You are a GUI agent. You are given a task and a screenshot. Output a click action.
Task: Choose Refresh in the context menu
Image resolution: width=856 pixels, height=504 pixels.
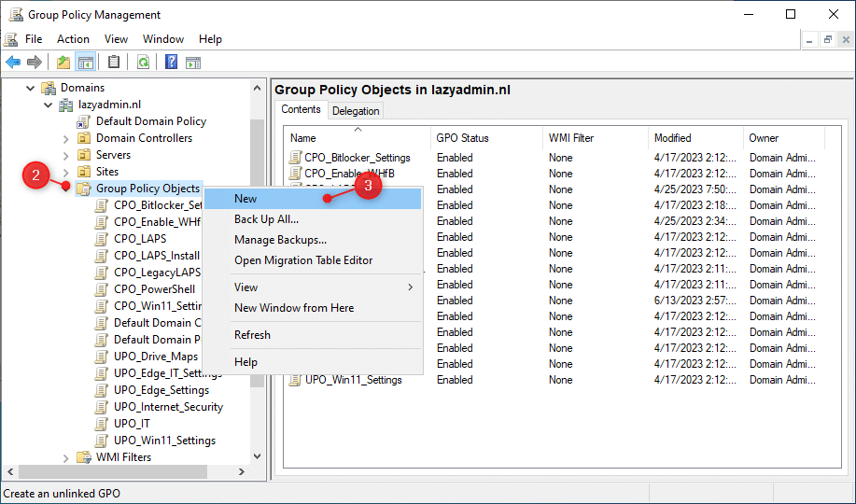point(313,335)
